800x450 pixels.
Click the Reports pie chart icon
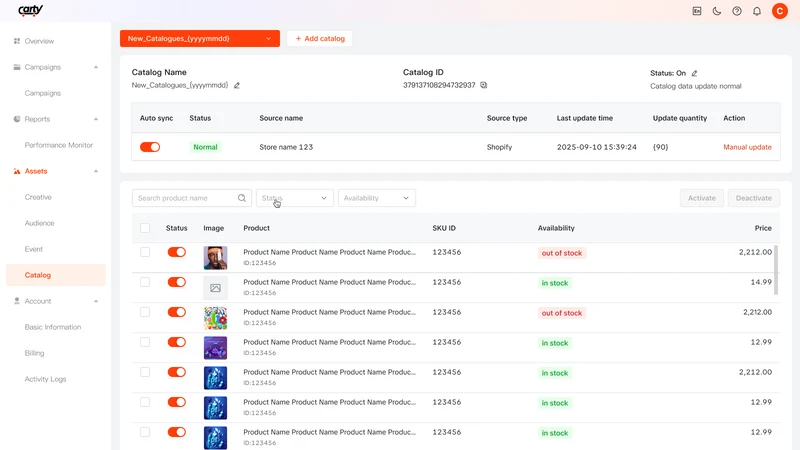coord(17,119)
